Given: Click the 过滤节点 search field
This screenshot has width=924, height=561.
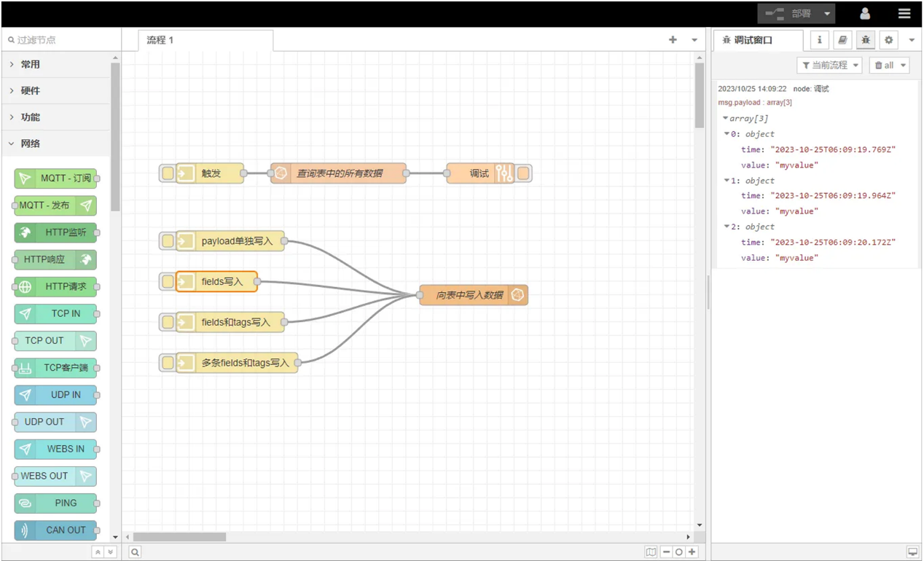Looking at the screenshot, I should point(62,40).
